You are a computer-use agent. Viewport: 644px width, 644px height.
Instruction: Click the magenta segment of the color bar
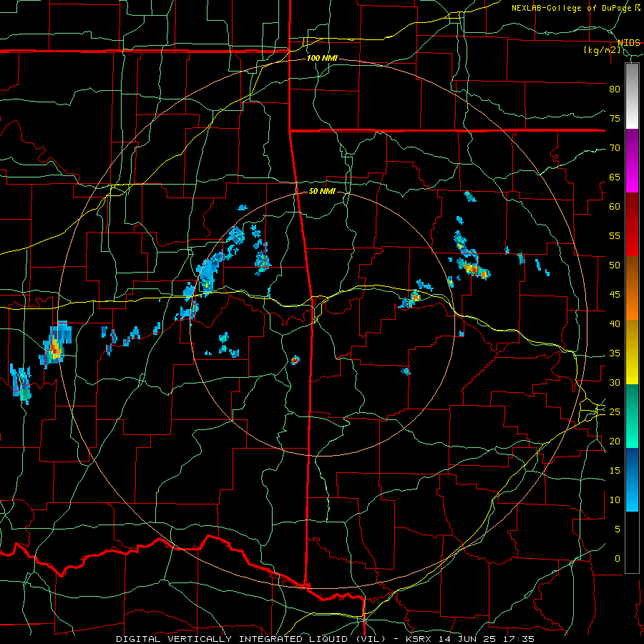632,161
